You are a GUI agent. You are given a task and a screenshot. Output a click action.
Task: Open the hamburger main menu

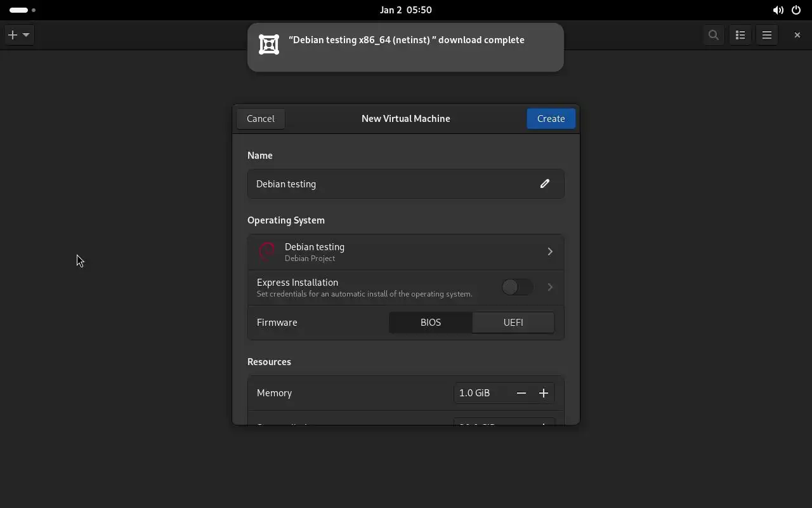767,35
